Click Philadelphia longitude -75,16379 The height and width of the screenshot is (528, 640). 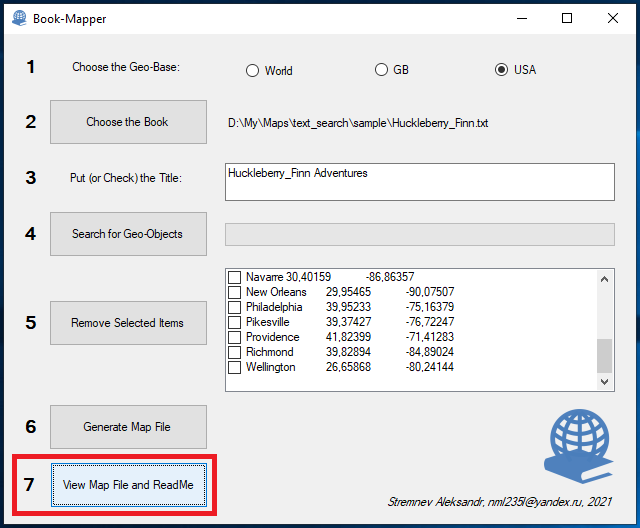pyautogui.click(x=430, y=307)
